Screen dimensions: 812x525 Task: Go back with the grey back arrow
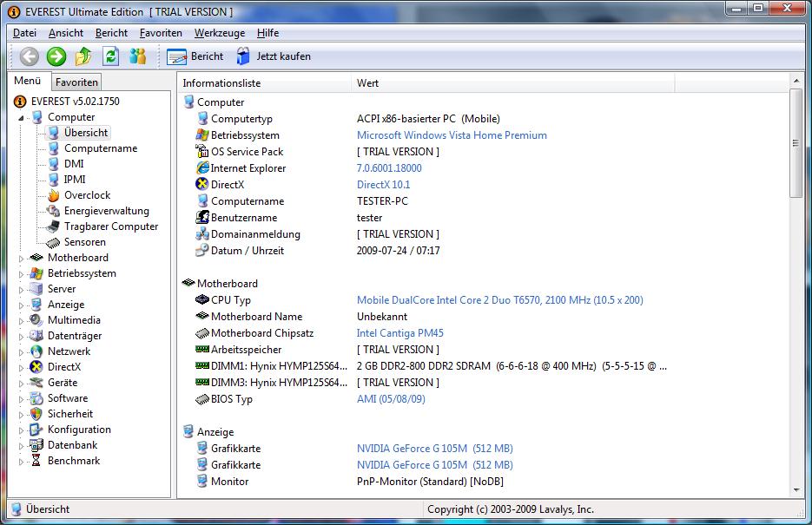click(x=29, y=56)
